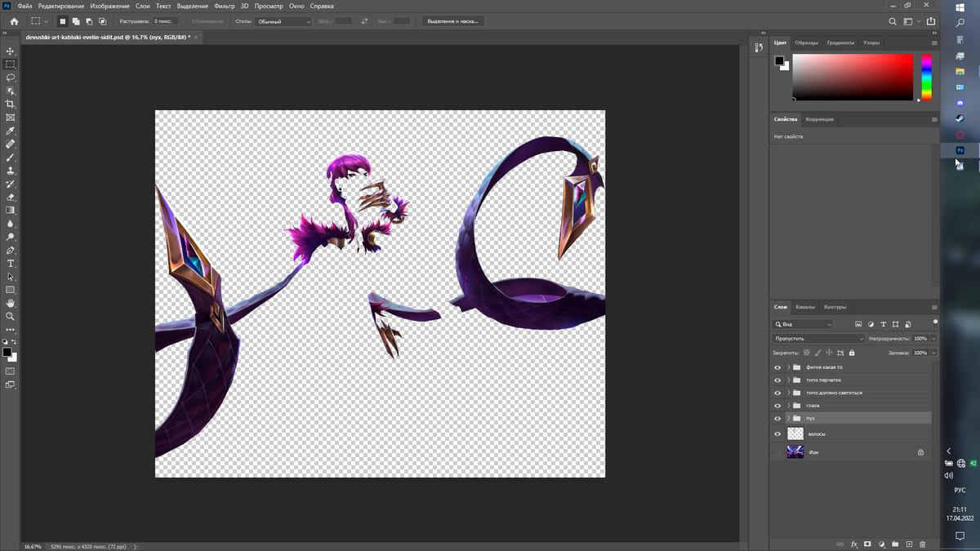The width and height of the screenshot is (980, 551).
Task: Expand the 'nyx' group
Action: pyautogui.click(x=788, y=418)
